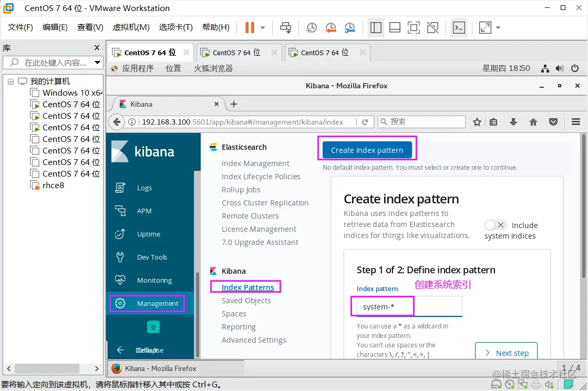
Task: Open the library search filter dropdown
Action: [97, 62]
